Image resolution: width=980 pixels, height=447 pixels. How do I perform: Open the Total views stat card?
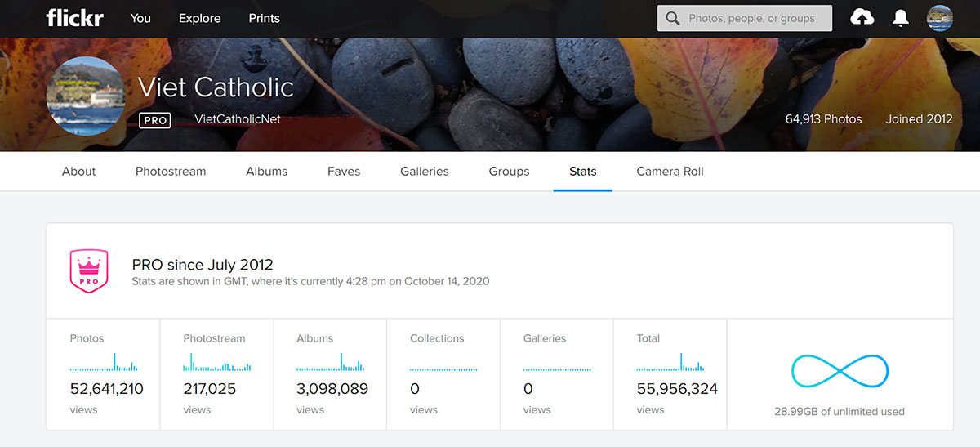(670, 374)
